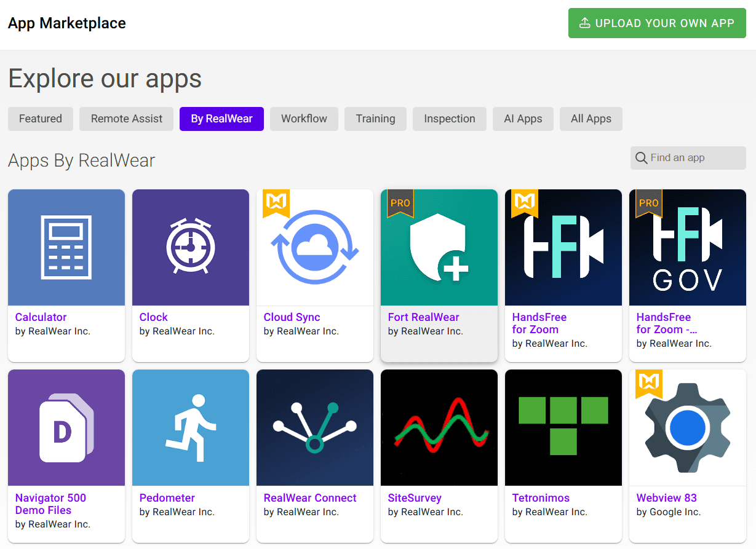Image resolution: width=756 pixels, height=549 pixels.
Task: Click the Apps By RealWear heading
Action: (x=82, y=161)
